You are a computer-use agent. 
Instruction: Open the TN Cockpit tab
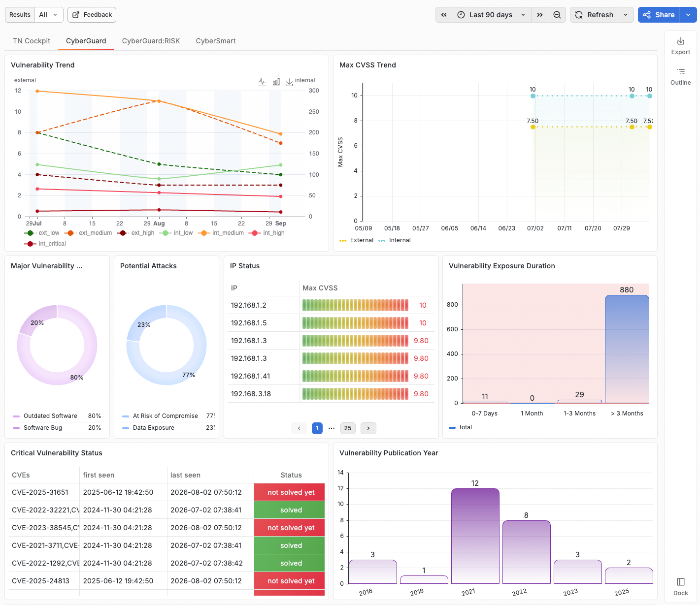(x=32, y=41)
